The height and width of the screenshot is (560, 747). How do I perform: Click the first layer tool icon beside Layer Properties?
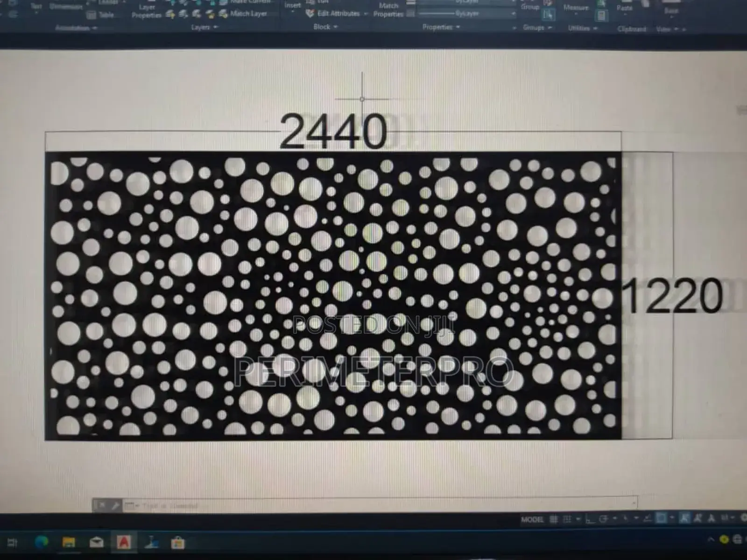(170, 14)
